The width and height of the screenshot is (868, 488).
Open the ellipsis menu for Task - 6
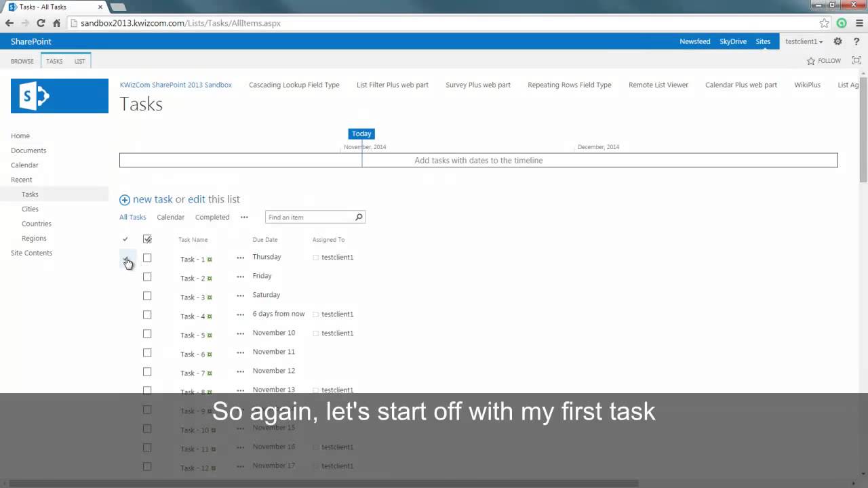pos(240,352)
